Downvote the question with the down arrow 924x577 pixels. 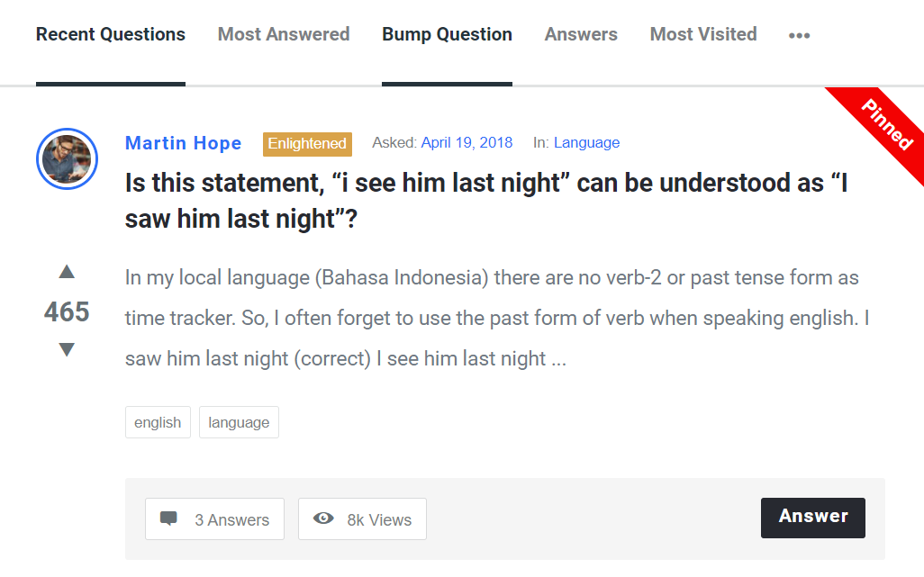click(x=67, y=350)
